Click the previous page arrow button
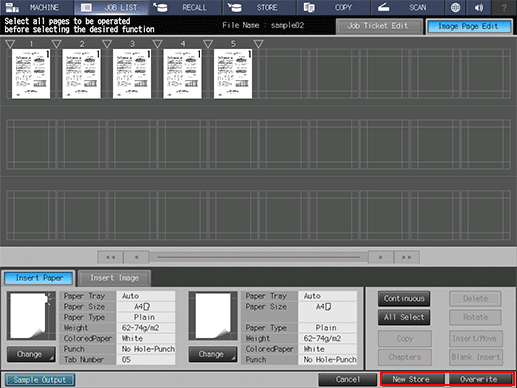Image resolution: width=517 pixels, height=388 pixels. point(136,257)
